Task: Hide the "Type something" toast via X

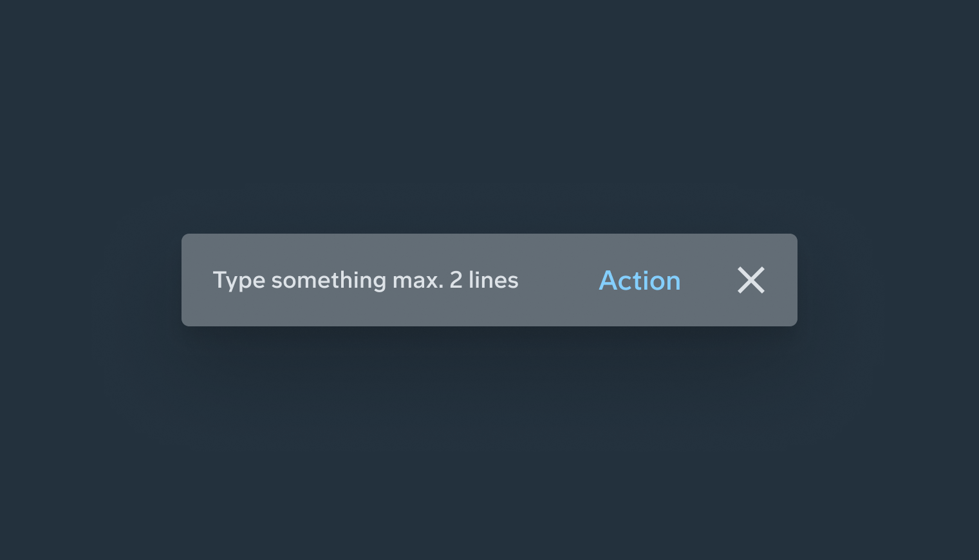Action: (x=751, y=280)
